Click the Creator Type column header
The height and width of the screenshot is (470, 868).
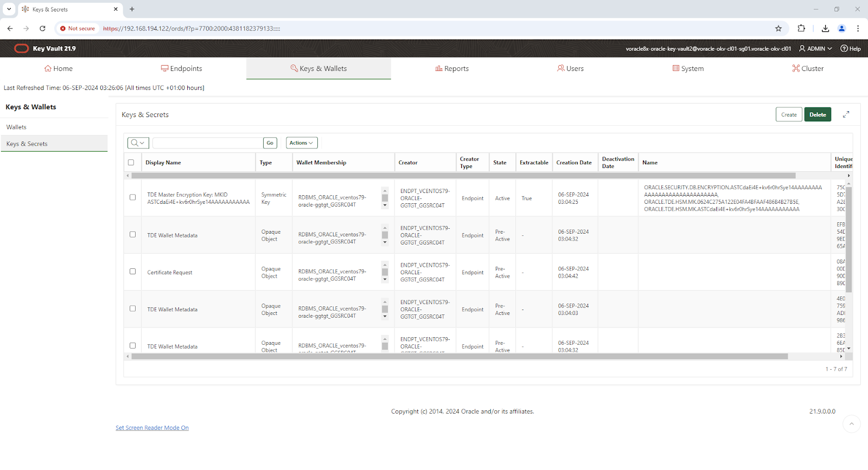[x=469, y=163]
